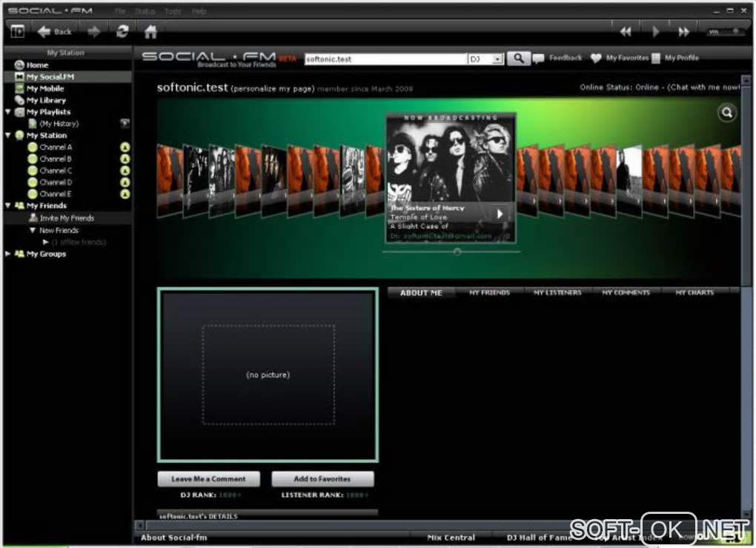
Task: Switch to the MY LISTENERS tab
Action: (x=557, y=293)
